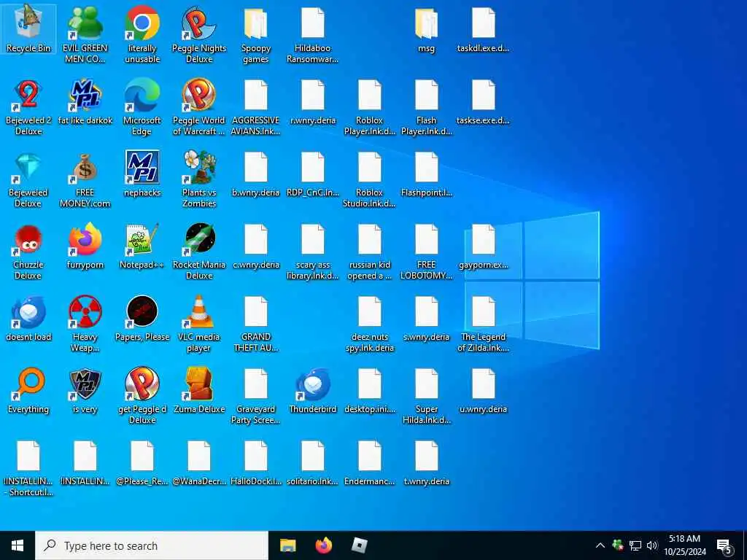Click the Type here to search box
747x560 pixels.
(x=152, y=545)
